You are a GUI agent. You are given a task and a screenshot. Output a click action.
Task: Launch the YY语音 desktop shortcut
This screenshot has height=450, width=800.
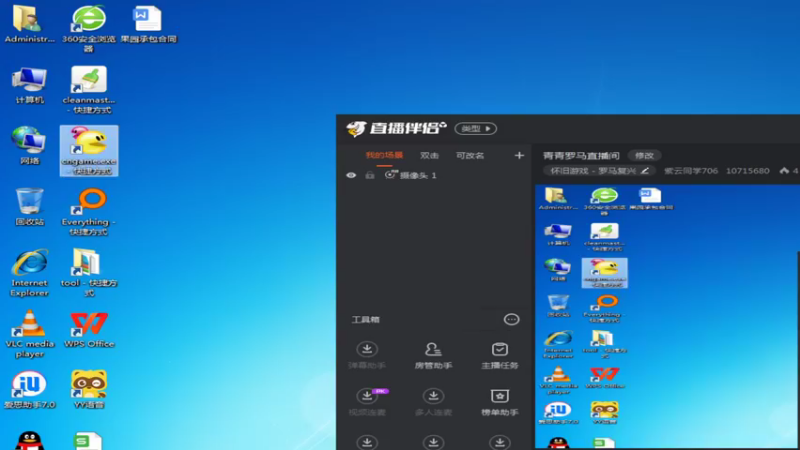[x=89, y=390]
